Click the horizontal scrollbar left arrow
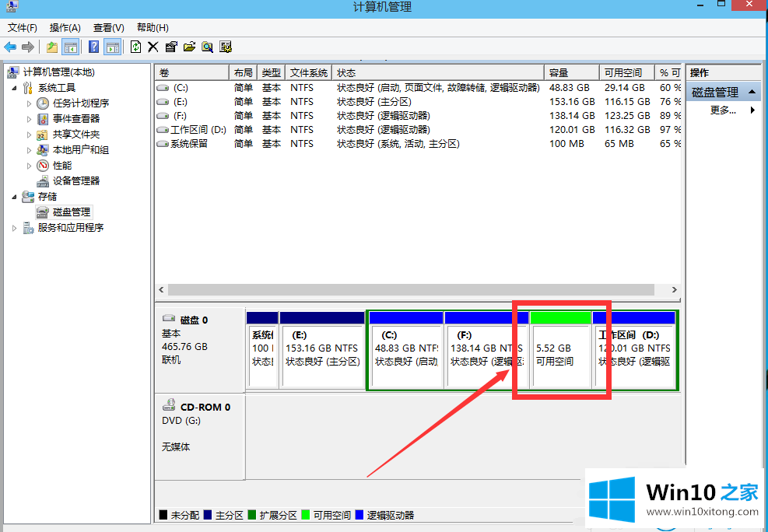 click(162, 290)
